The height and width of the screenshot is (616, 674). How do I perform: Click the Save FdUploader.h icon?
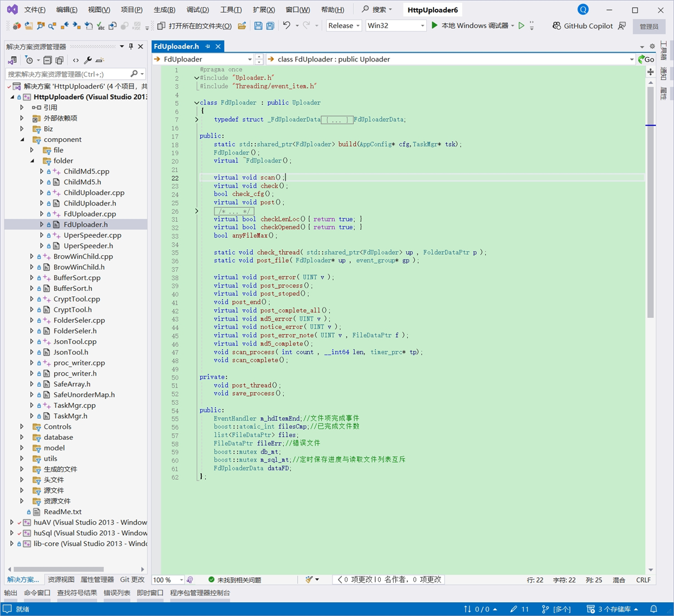pos(258,25)
